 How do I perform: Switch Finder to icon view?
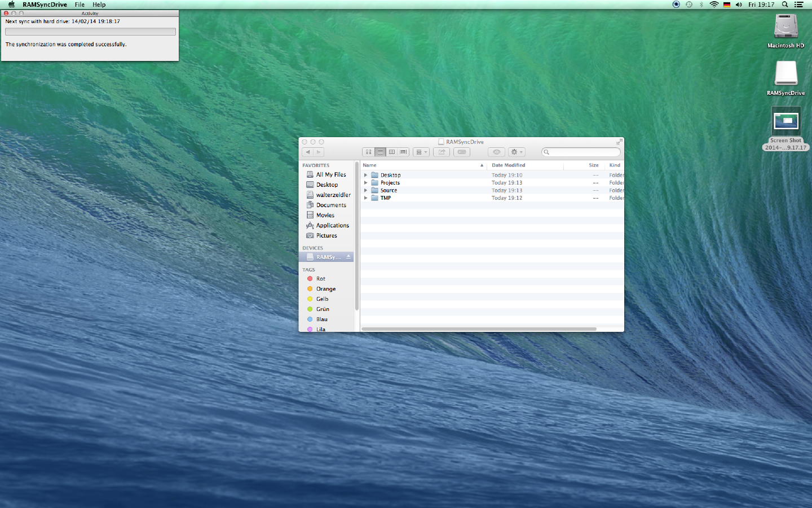[x=368, y=152]
